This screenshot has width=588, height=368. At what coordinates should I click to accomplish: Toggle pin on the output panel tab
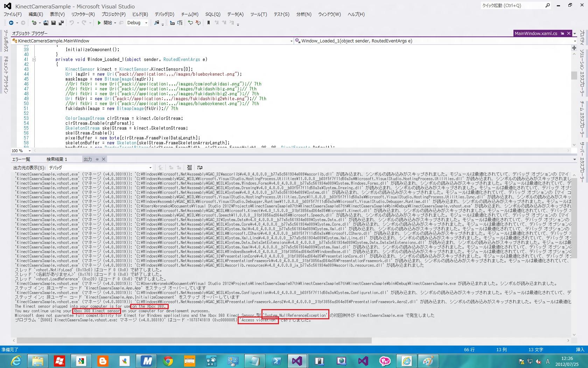pos(97,159)
